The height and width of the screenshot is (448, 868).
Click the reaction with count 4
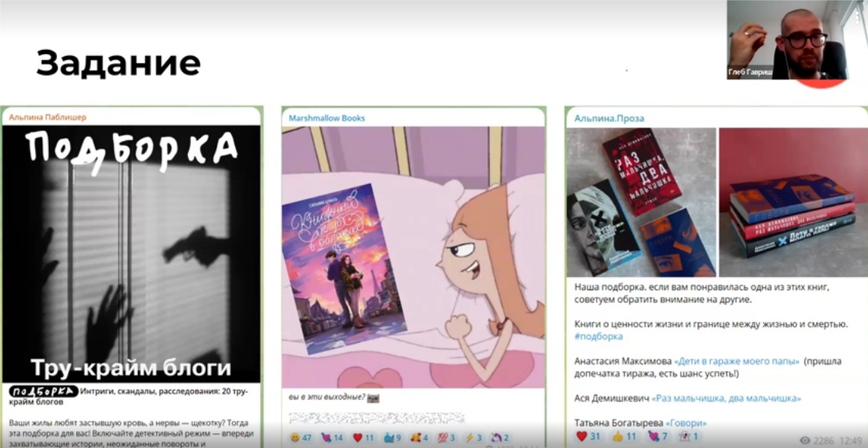click(x=421, y=437)
